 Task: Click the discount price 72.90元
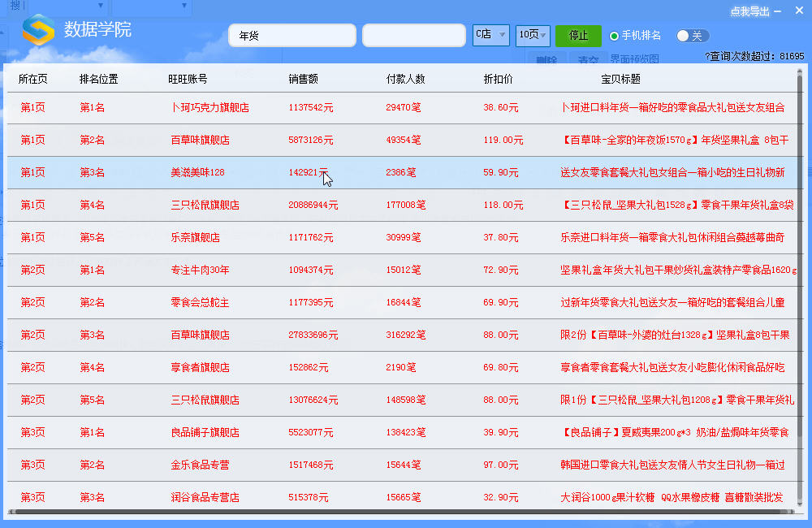500,270
